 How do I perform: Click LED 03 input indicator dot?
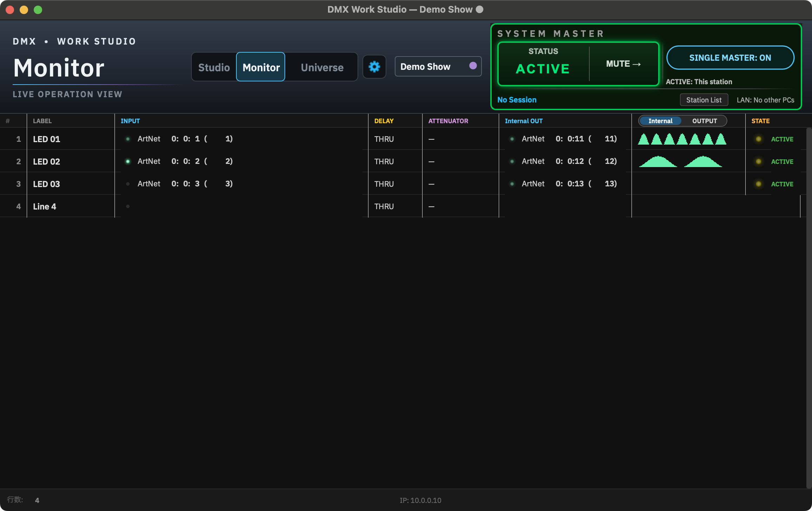tap(128, 184)
